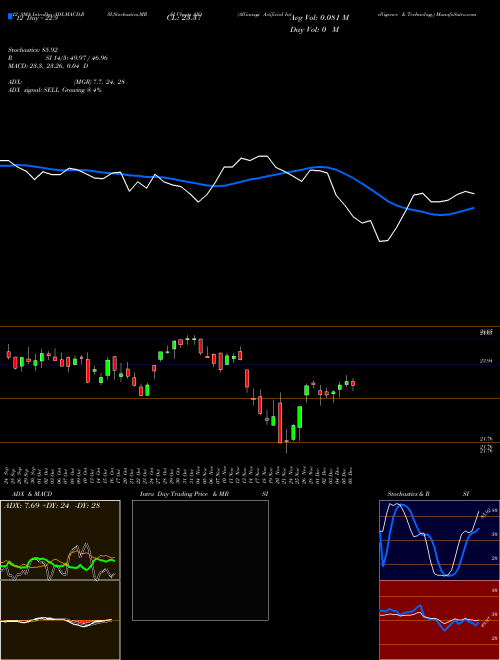This screenshot has height=660, width=500.
Task: Click the 'CL: 23.37' closing price label
Action: tap(184, 18)
